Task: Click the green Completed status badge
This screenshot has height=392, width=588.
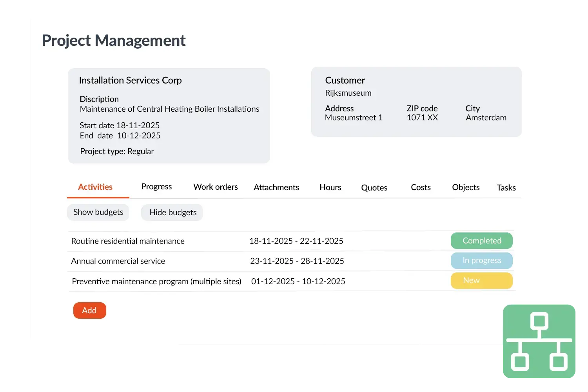Action: (x=481, y=241)
